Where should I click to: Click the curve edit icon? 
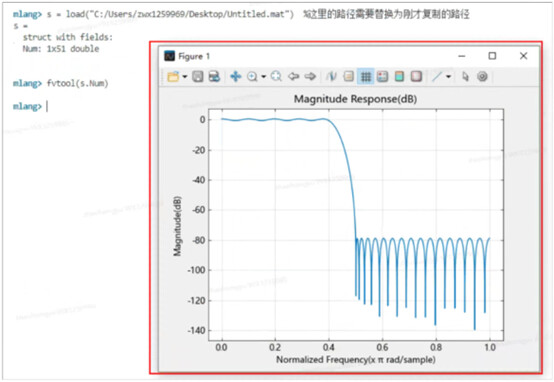click(331, 76)
